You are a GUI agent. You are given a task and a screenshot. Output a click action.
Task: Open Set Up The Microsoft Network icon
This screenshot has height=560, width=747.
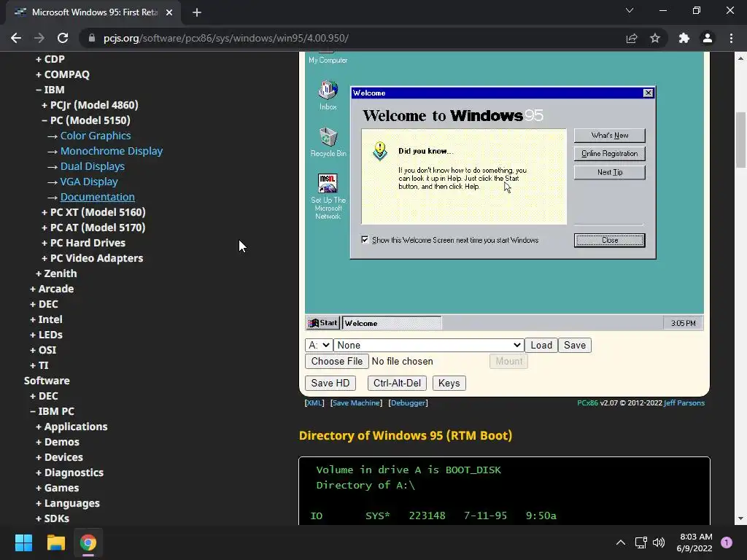328,196
